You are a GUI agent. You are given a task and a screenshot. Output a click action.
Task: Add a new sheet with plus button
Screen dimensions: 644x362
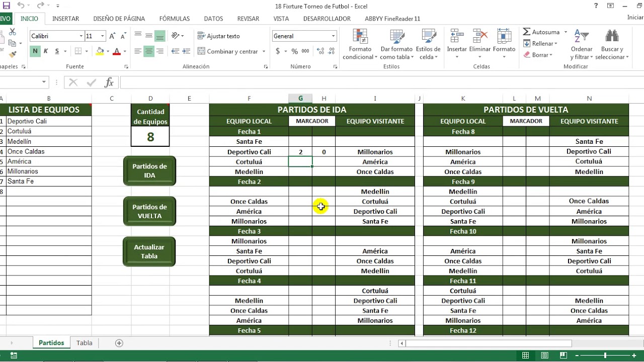pos(119,343)
